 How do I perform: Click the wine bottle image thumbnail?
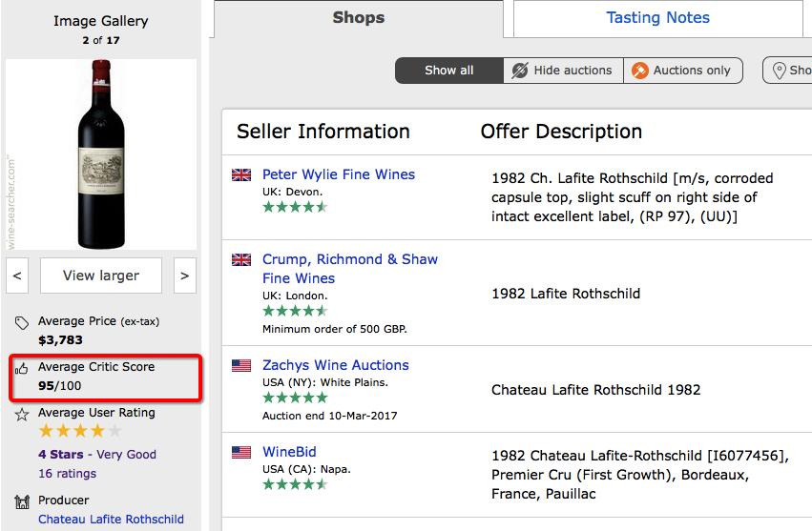(x=101, y=153)
